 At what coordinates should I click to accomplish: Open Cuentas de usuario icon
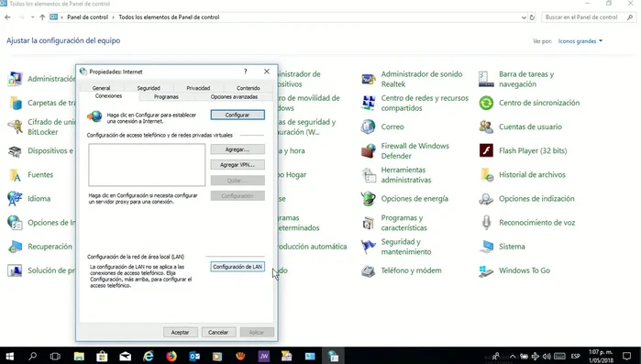[x=486, y=127]
